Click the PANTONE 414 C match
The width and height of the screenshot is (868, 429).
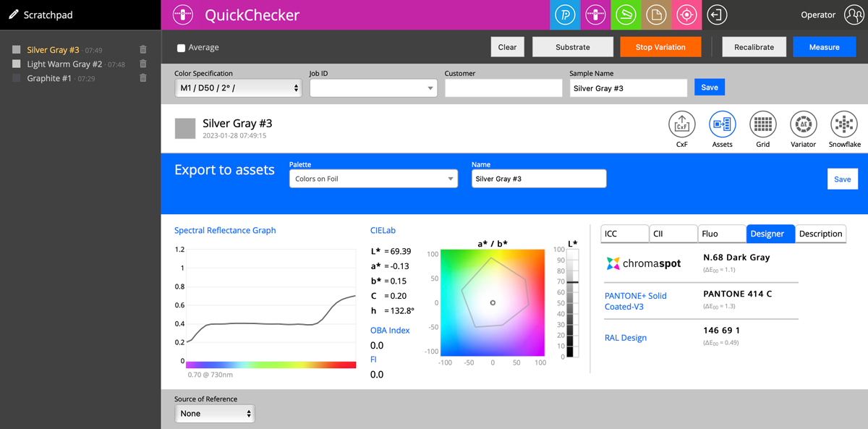pos(738,294)
